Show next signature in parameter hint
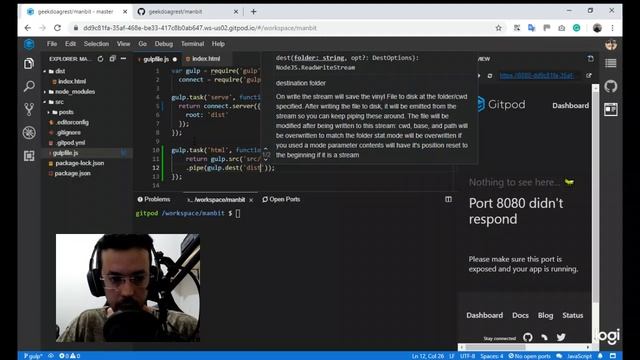The width and height of the screenshot is (640, 360). [x=266, y=160]
